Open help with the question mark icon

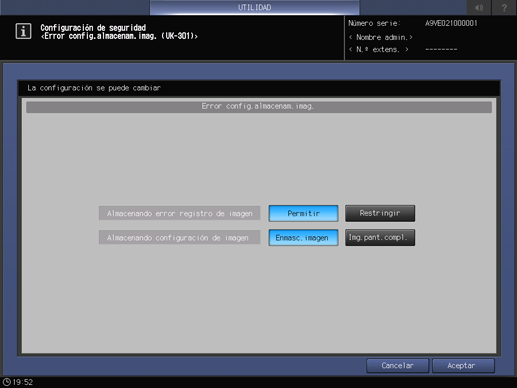(x=504, y=7)
